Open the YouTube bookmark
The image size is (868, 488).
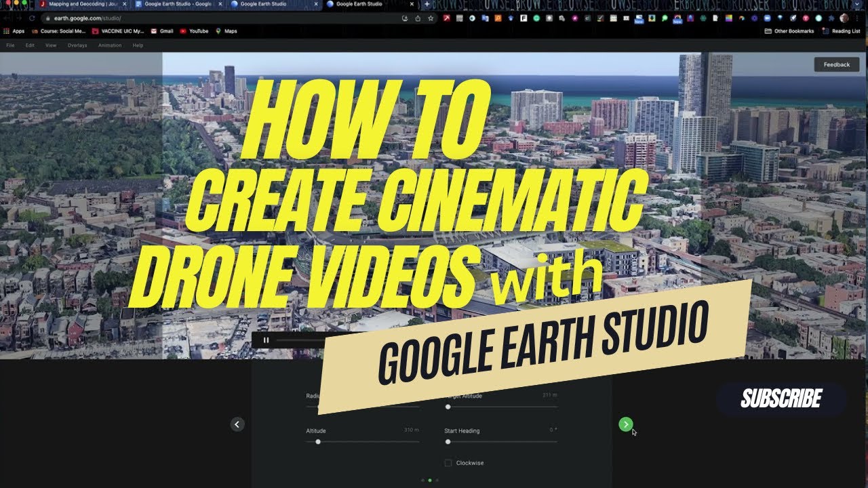click(x=194, y=30)
